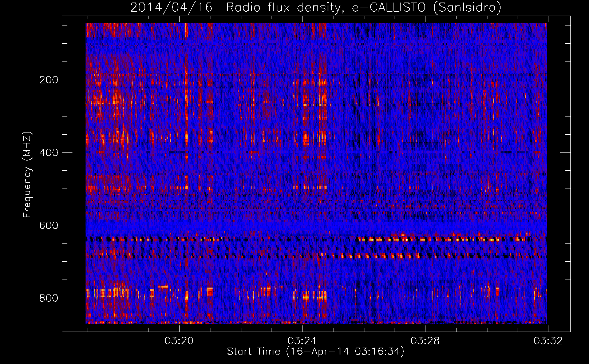Click the 600 frequency tick label
Viewport: 589px width, 364px height.
click(x=49, y=225)
